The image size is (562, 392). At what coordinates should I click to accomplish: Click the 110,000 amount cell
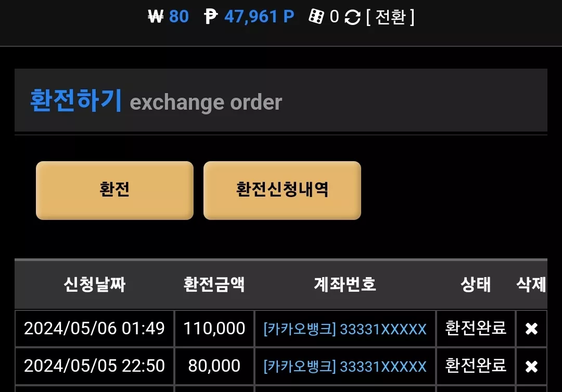click(214, 329)
